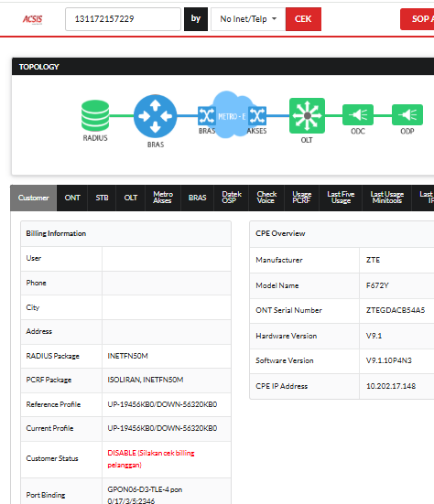
Task: Click the black 'by' label button
Action: (196, 19)
